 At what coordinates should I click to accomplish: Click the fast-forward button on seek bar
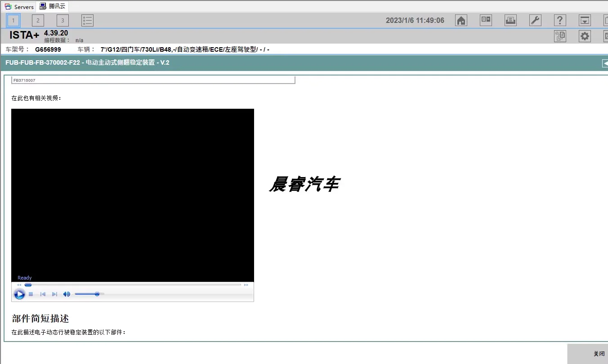[x=246, y=285]
